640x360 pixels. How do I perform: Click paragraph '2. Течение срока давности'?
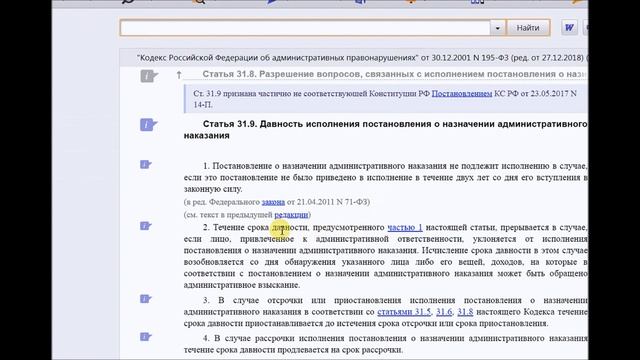[x=385, y=256]
